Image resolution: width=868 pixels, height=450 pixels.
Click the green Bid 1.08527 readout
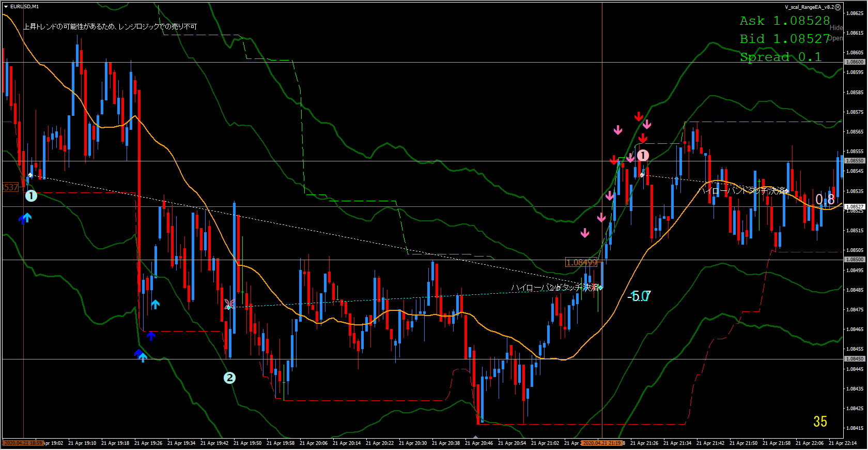click(x=785, y=39)
